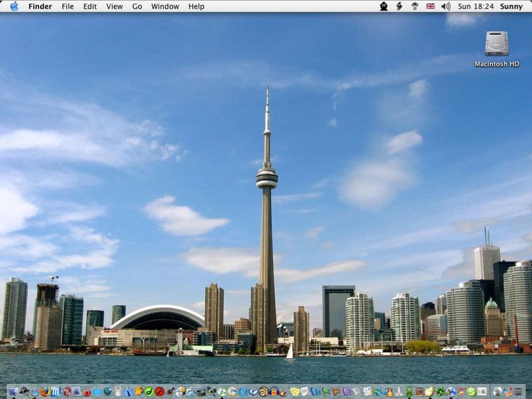Click the spiral shell Dock icon
This screenshot has height=399, width=532.
[263, 392]
